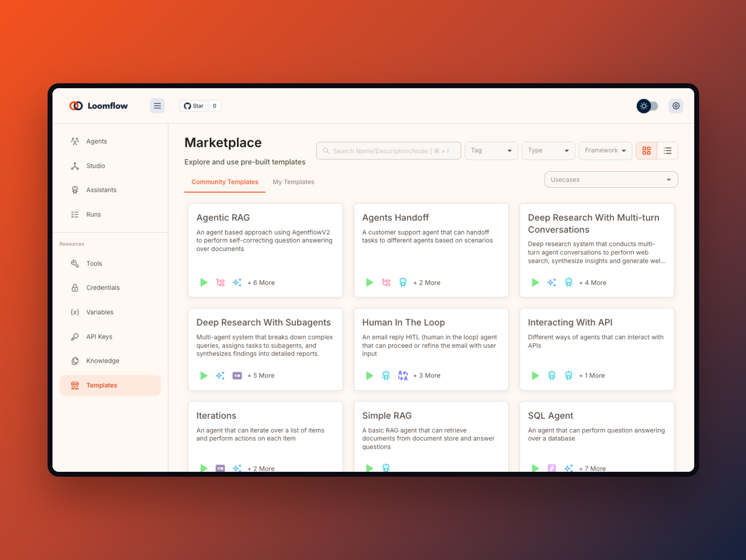
Task: Switch to list view
Action: point(667,151)
